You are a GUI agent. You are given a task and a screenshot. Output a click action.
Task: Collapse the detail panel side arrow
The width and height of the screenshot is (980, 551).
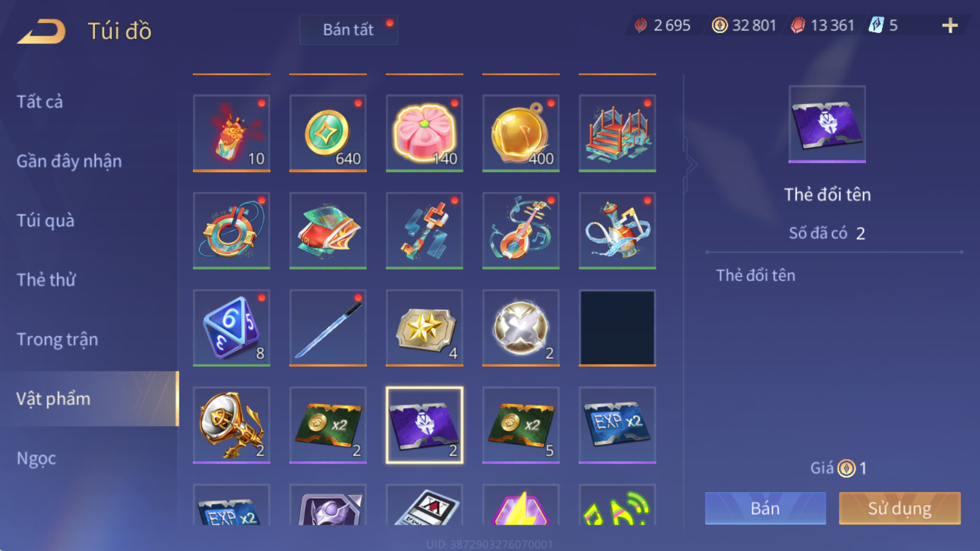click(x=692, y=164)
